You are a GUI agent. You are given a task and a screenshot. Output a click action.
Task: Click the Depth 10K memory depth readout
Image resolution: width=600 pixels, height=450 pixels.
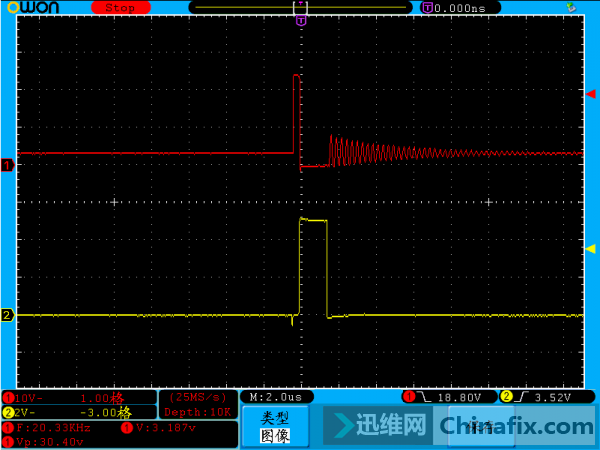pos(197,412)
